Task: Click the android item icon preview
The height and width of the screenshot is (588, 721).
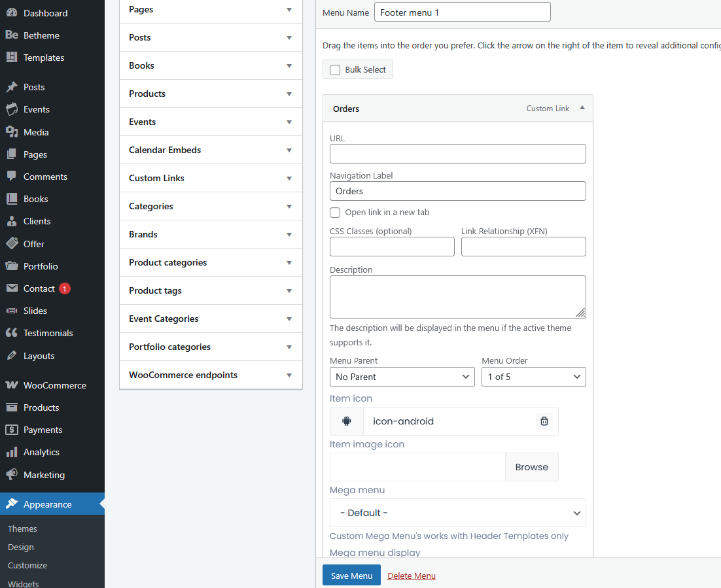Action: pos(347,421)
